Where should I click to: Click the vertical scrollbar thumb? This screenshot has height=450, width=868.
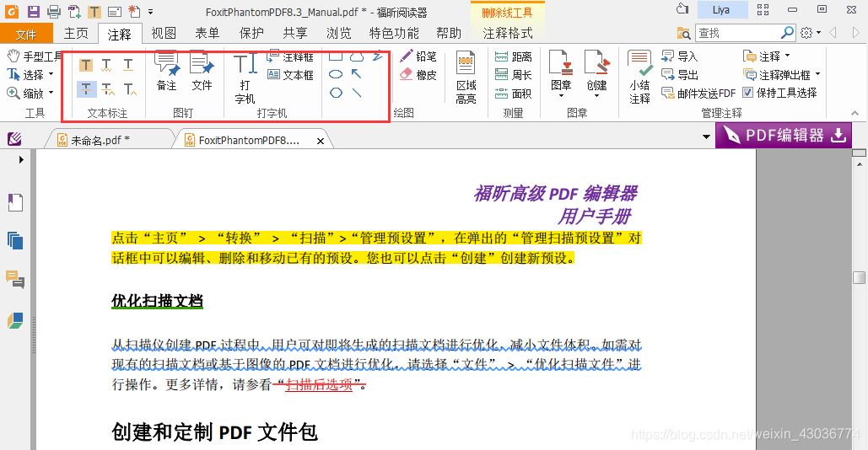point(859,277)
